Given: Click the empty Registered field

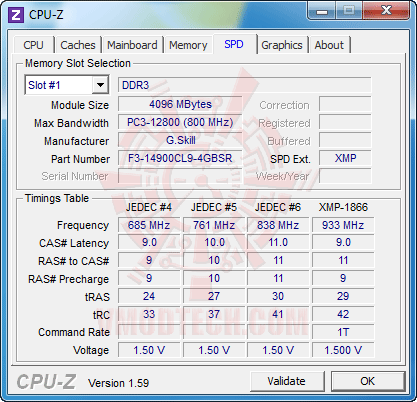Looking at the screenshot, I should (345, 122).
